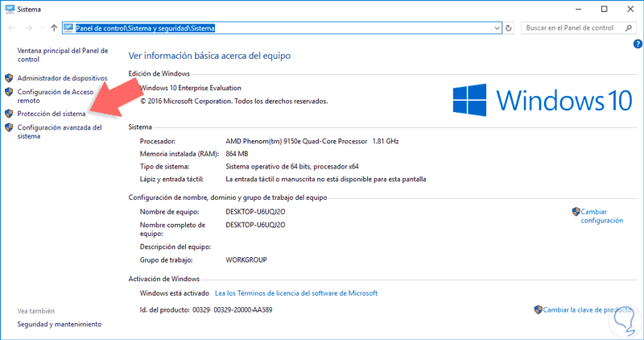Select the WORKGROUP value
The height and width of the screenshot is (340, 644).
tap(246, 259)
